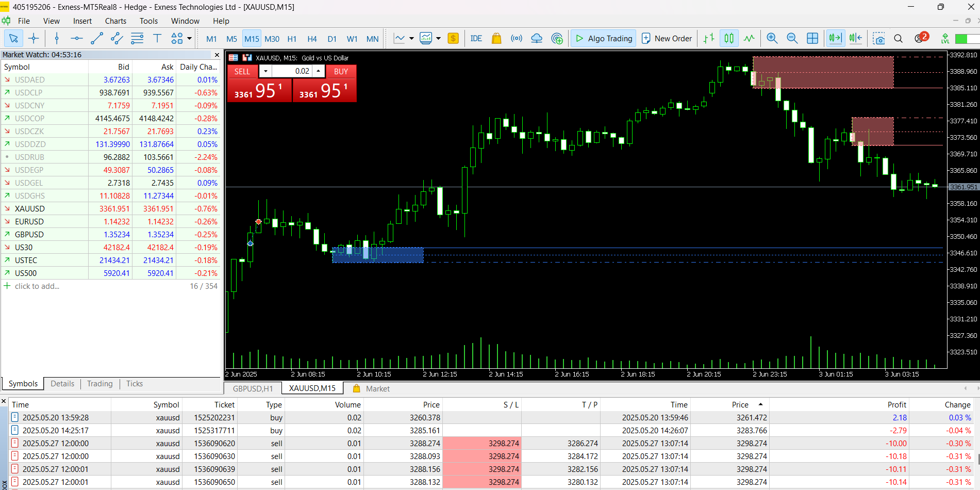The height and width of the screenshot is (490, 980).
Task: Open the Trading tab in Market Watch
Action: coord(99,384)
